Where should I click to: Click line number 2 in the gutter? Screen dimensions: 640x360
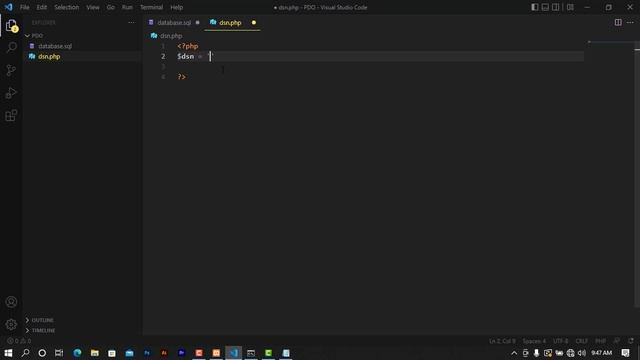[x=163, y=56]
